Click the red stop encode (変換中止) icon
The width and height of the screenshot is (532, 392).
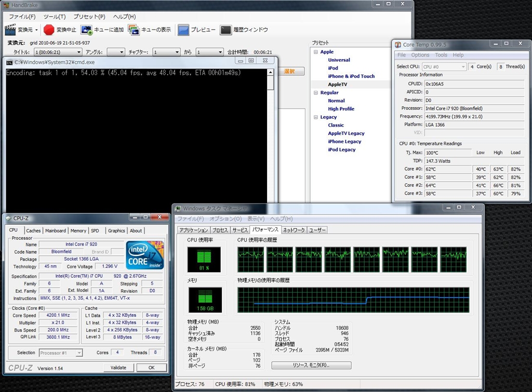[49, 30]
